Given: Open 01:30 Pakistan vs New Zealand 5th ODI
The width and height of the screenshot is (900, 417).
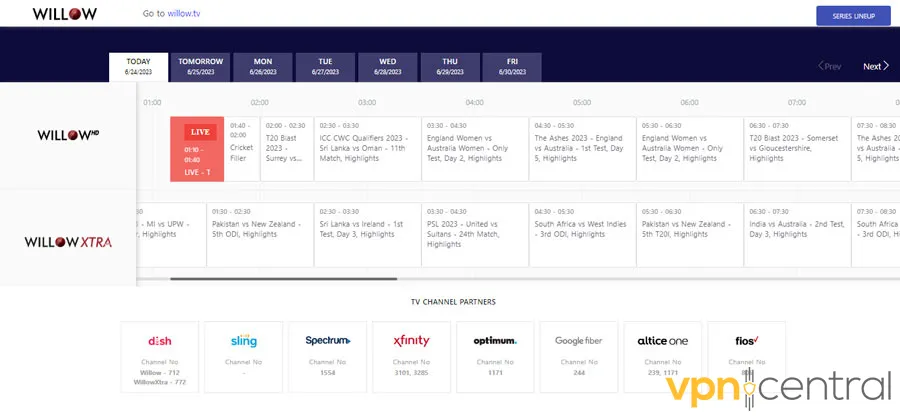Looking at the screenshot, I should [260, 235].
